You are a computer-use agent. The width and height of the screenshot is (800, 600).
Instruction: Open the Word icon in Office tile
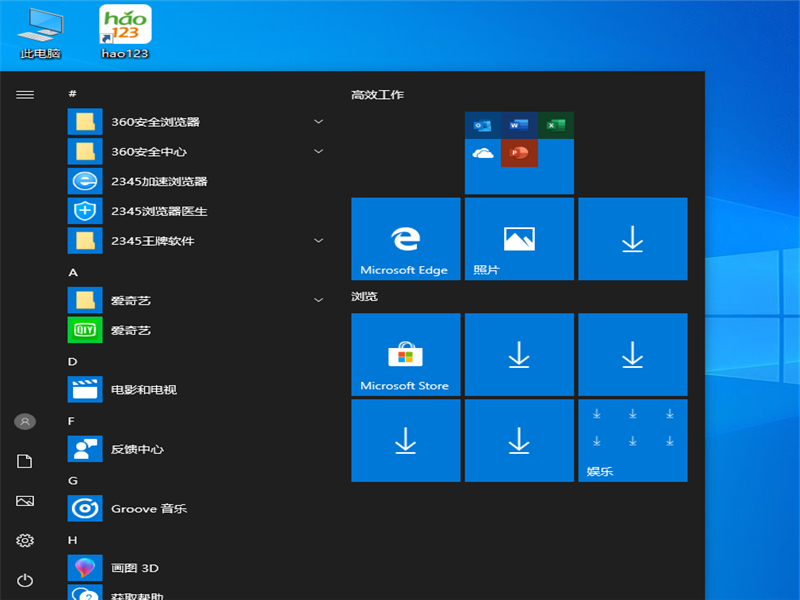(x=519, y=126)
